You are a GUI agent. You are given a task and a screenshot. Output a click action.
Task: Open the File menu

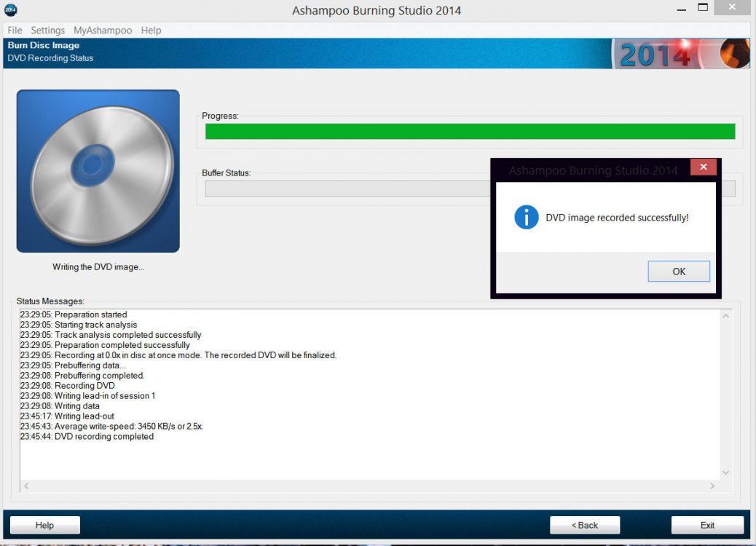point(15,31)
